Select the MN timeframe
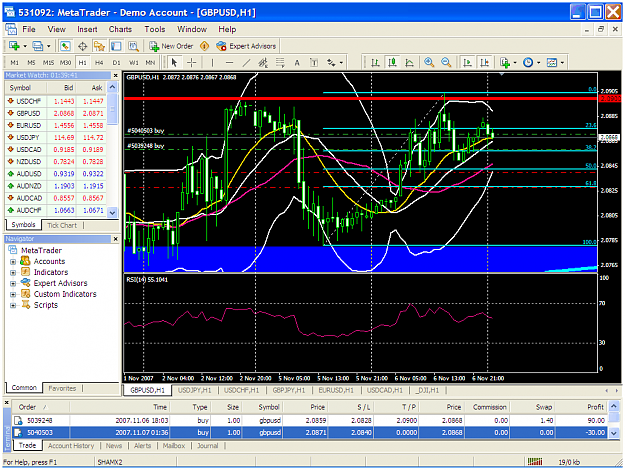Viewport: 625px width, 470px height. coord(150,63)
